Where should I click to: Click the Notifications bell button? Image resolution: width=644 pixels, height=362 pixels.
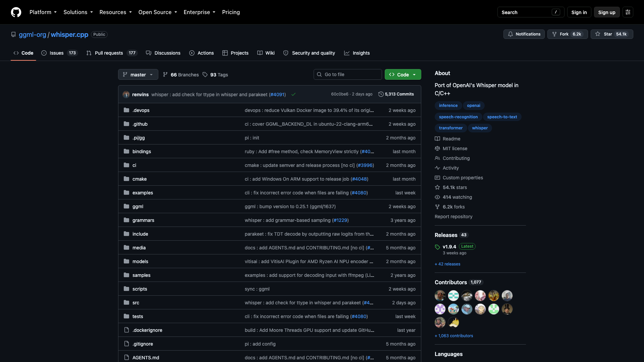click(524, 34)
